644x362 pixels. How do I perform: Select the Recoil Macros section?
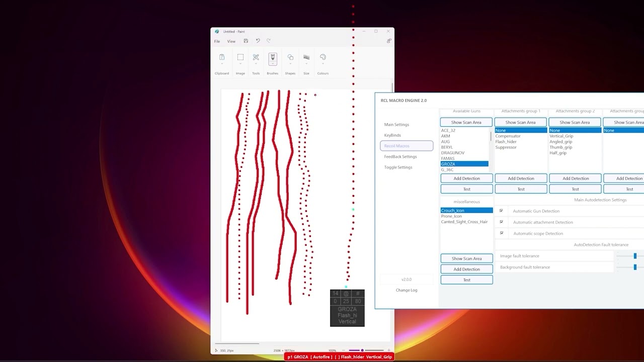tap(407, 146)
